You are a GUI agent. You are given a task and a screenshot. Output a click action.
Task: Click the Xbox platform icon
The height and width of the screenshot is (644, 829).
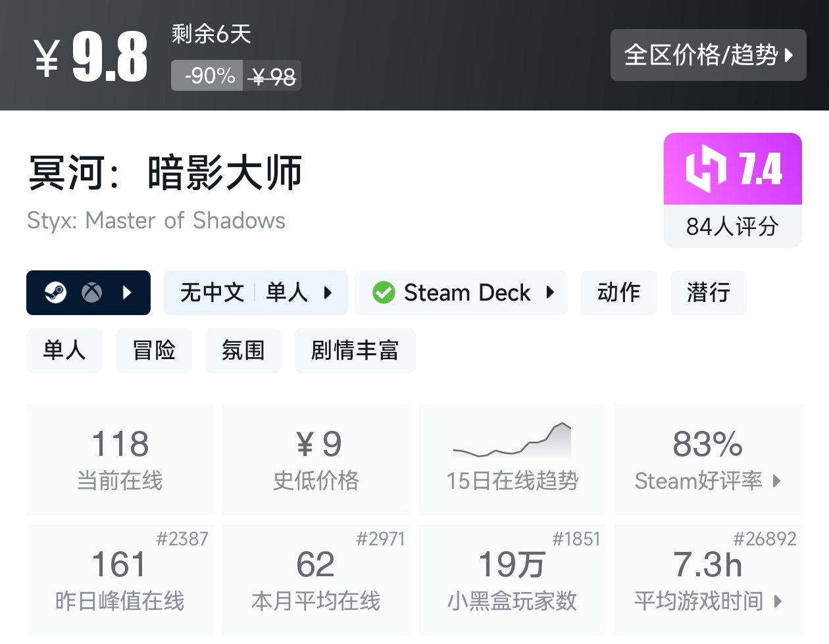92,293
